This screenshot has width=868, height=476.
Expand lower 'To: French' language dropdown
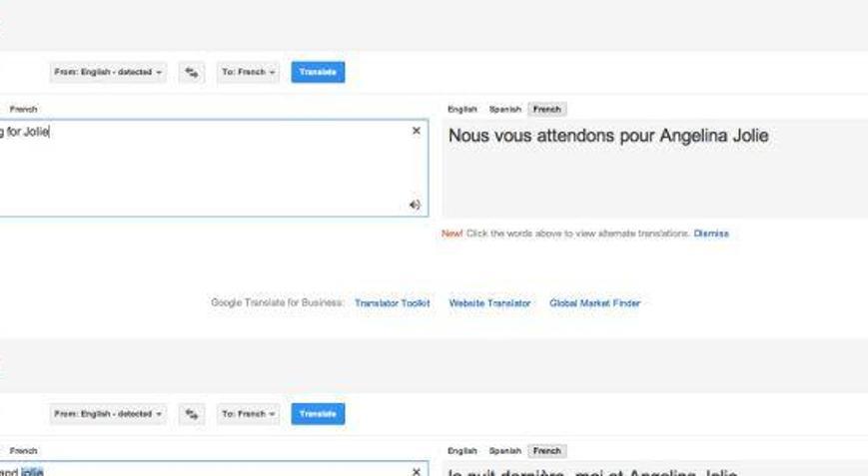click(x=248, y=414)
